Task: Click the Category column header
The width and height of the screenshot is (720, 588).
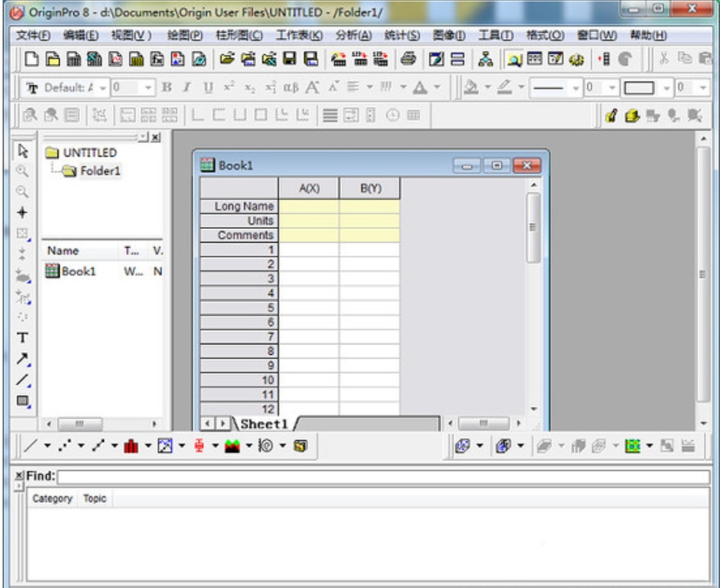Action: tap(52, 499)
